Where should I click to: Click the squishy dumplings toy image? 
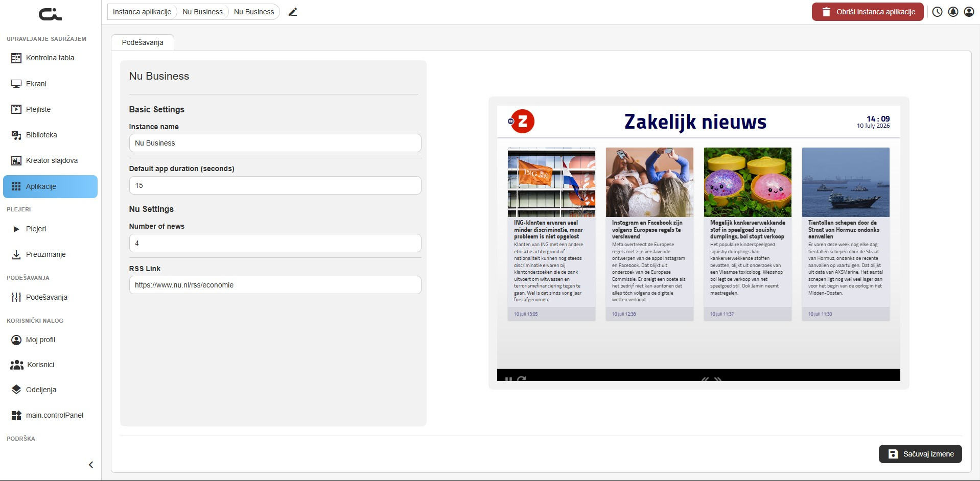[748, 182]
